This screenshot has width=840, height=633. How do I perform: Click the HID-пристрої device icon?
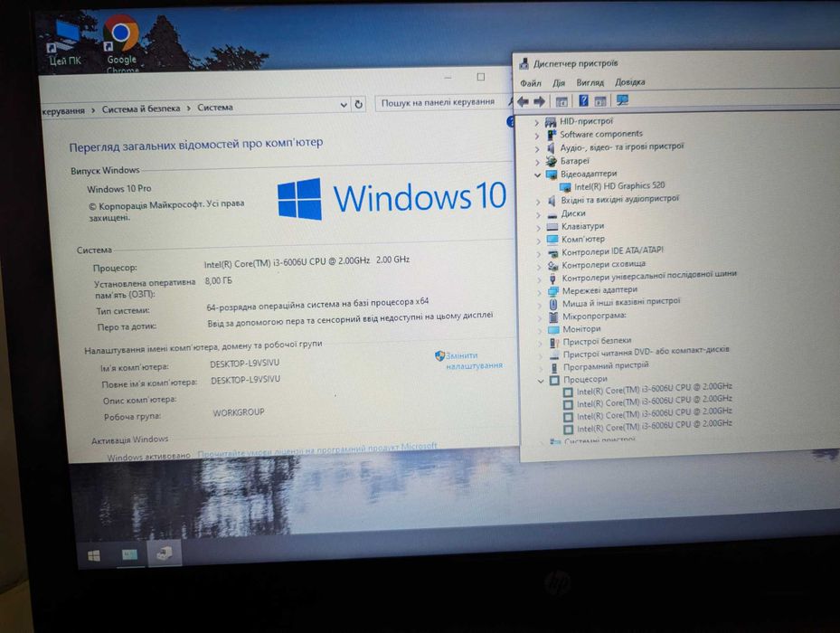[x=550, y=122]
